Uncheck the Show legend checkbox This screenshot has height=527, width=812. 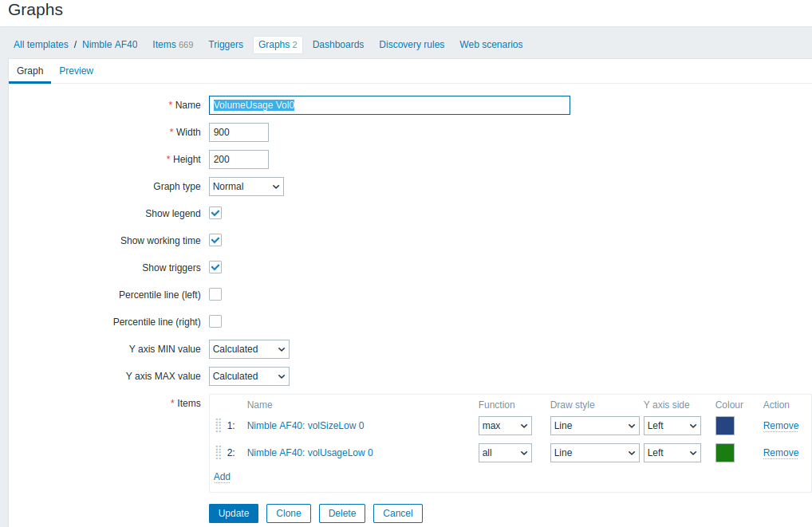coord(215,214)
